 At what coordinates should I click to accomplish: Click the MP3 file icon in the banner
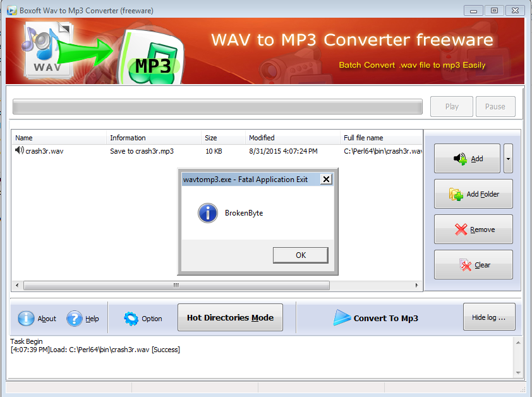(152, 58)
